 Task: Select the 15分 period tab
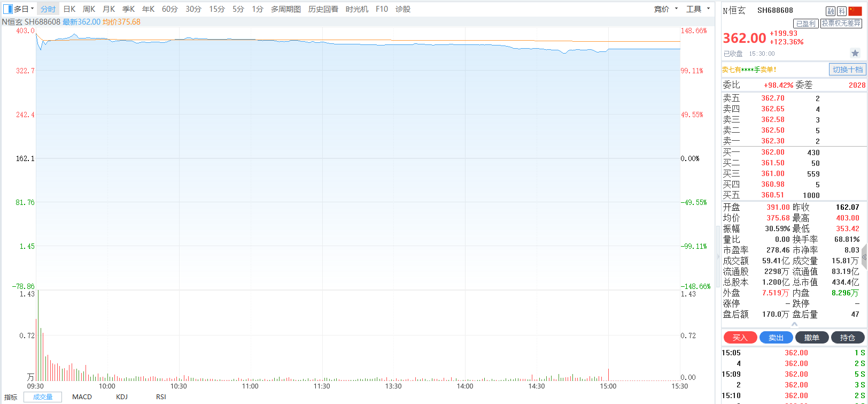tap(217, 9)
